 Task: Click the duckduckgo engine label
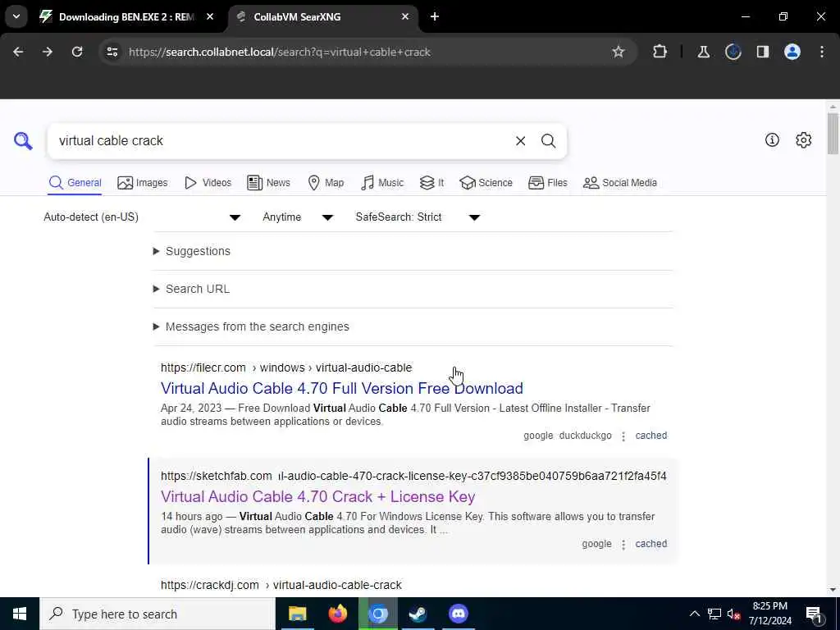[x=585, y=436]
